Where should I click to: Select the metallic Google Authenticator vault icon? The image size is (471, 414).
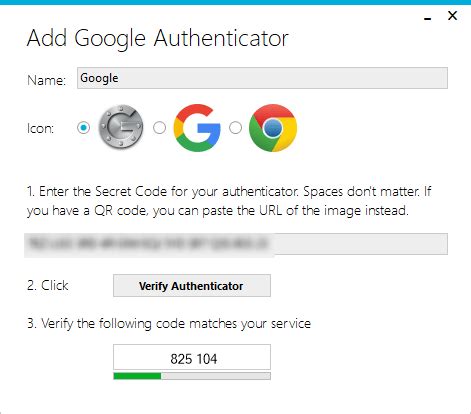point(121,127)
